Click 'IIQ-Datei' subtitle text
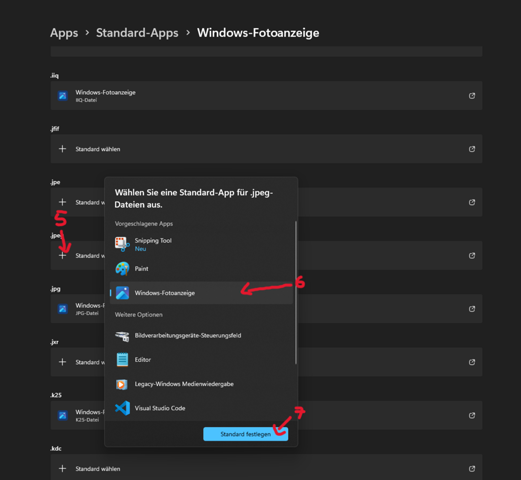Image resolution: width=521 pixels, height=480 pixels. (86, 100)
